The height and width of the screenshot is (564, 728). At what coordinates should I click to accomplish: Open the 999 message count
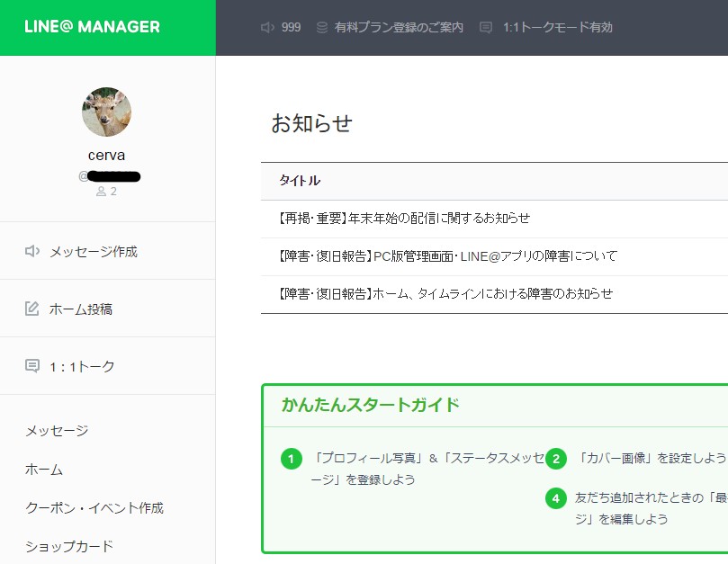point(291,27)
